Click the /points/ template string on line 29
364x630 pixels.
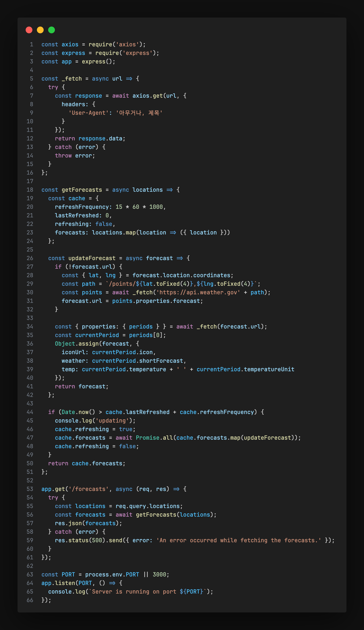point(181,284)
